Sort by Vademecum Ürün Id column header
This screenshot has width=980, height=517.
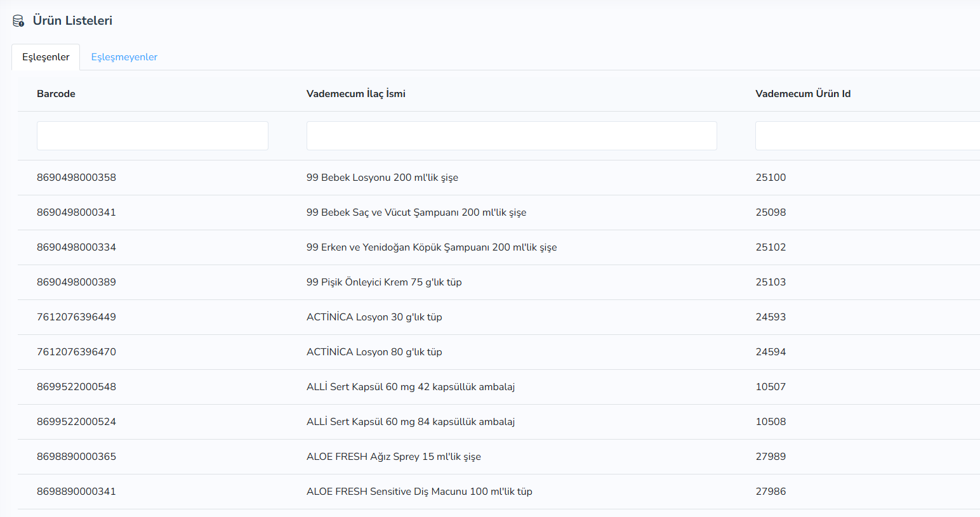(803, 94)
